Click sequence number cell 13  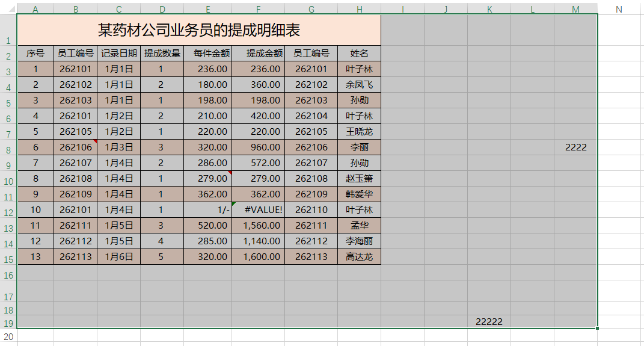pos(35,257)
